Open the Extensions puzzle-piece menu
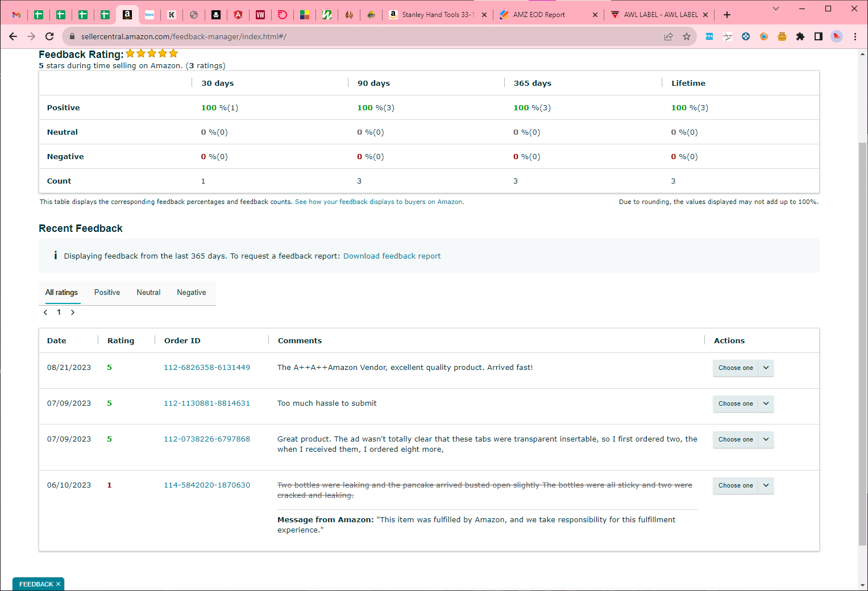This screenshot has height=591, width=868. click(x=800, y=36)
